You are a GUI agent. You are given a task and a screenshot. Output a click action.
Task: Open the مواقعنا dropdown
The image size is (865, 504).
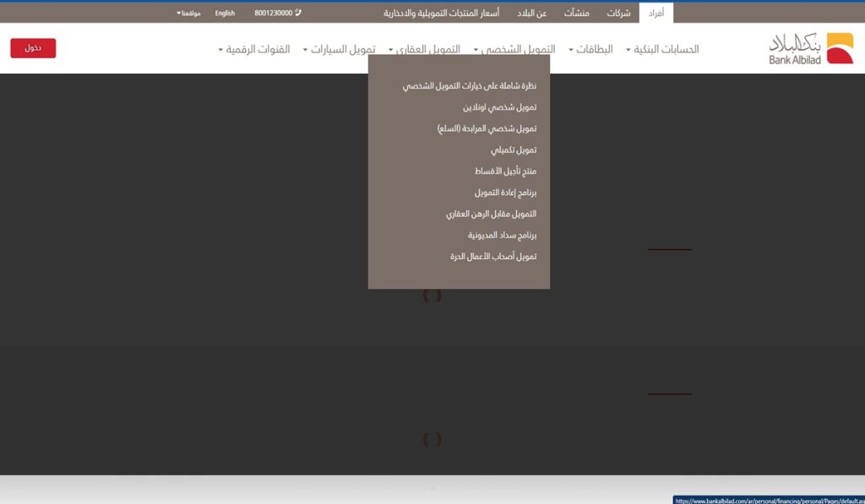188,14
